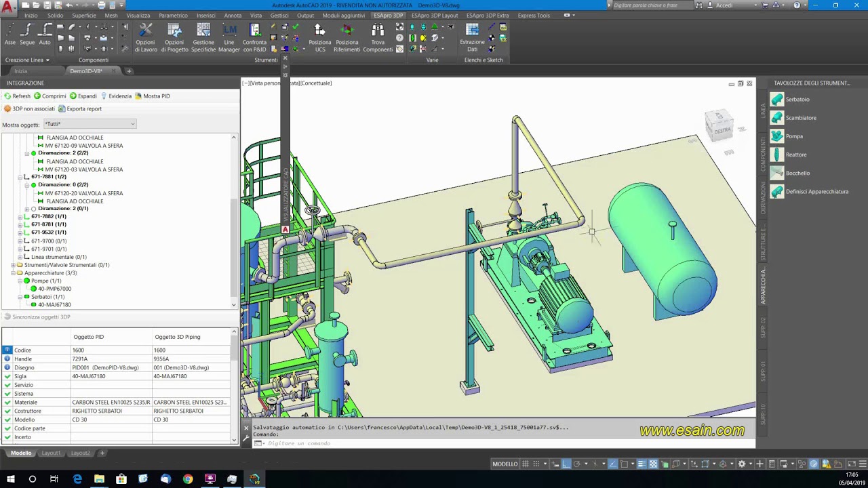Toggle polar tracking in status bar

coord(577,464)
